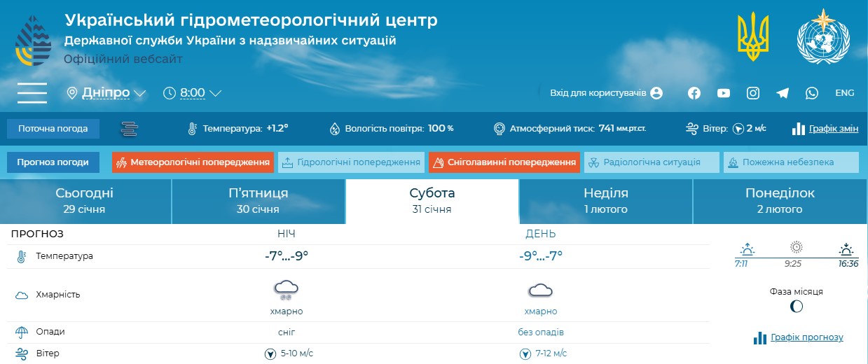Open Сніголавинні попередження warnings
This screenshot has height=364, width=868.
(x=504, y=162)
